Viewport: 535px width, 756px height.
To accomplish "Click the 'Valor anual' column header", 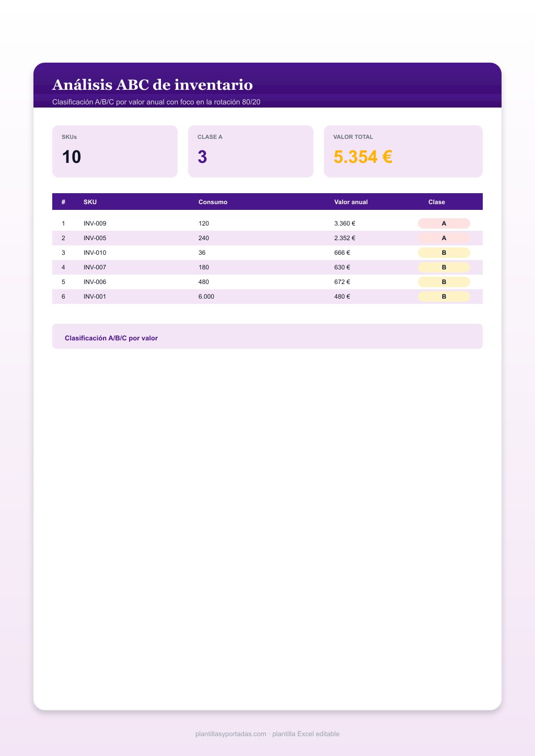I will coord(351,202).
